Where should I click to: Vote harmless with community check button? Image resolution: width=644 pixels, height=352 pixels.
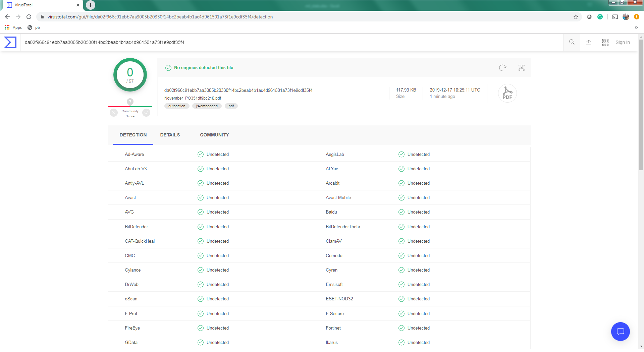pyautogui.click(x=146, y=113)
